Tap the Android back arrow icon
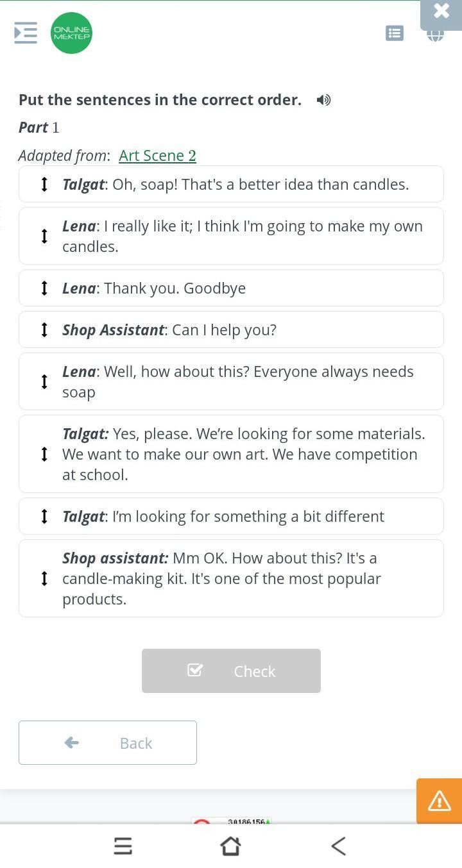Image resolution: width=462 pixels, height=868 pixels. (x=339, y=846)
